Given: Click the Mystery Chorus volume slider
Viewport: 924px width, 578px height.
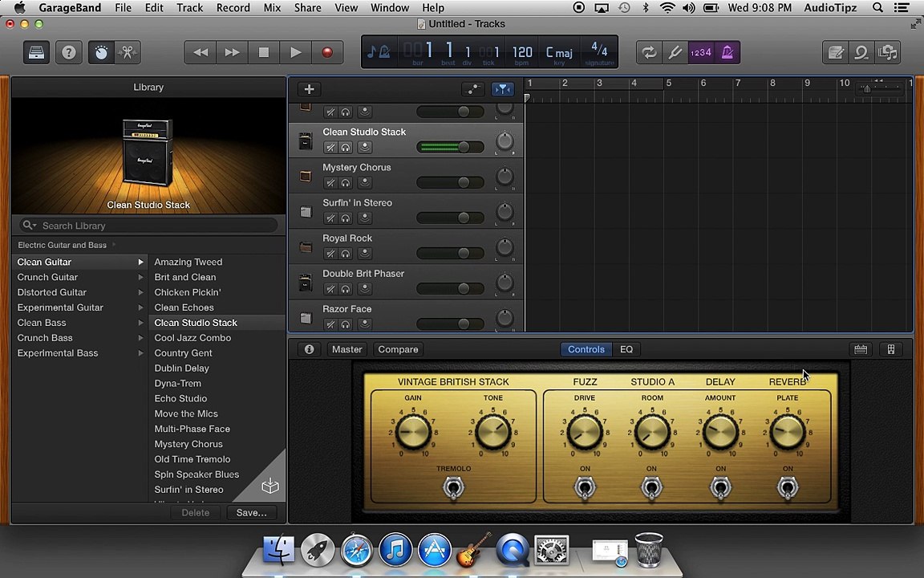Looking at the screenshot, I should 450,182.
